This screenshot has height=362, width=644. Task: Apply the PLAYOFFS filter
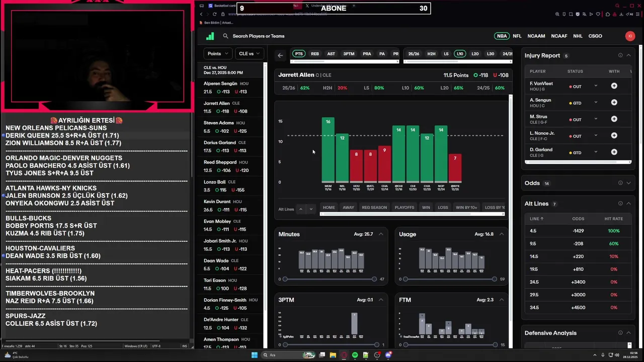[x=405, y=208]
